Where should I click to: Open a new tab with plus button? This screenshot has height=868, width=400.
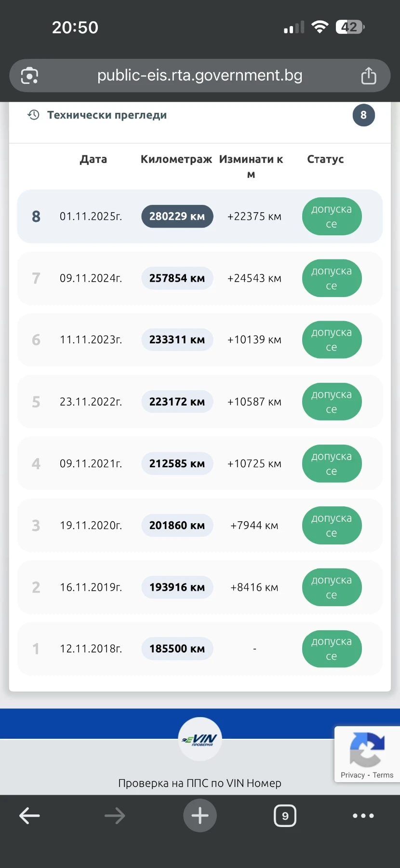(200, 815)
